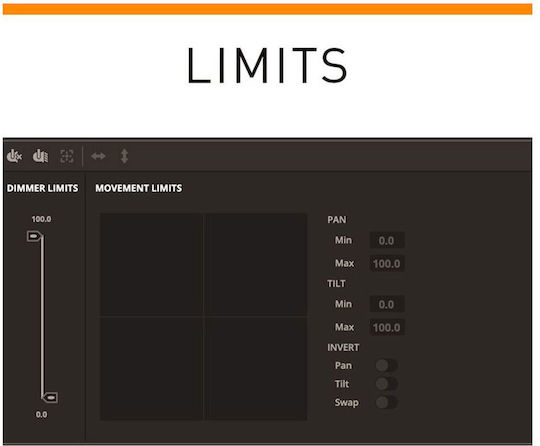This screenshot has height=446, width=540.
Task: Click the upper dimmer limit slider handle
Action: [34, 236]
